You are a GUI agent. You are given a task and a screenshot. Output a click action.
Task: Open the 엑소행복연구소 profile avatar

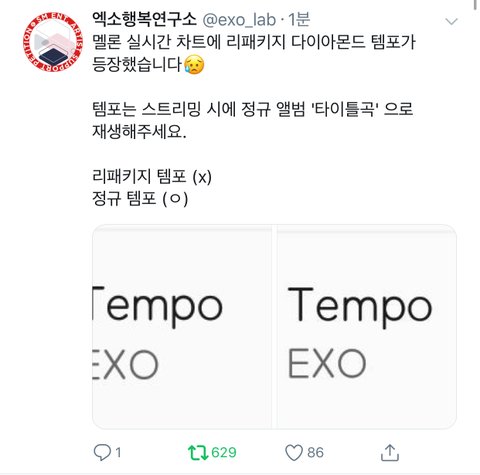53,42
